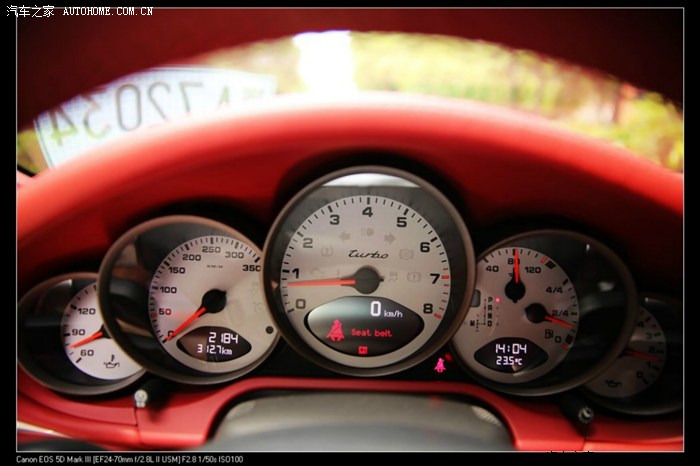The image size is (700, 466).
Task: Click the Canon EOS 5D camera info caption
Action: pos(129,459)
